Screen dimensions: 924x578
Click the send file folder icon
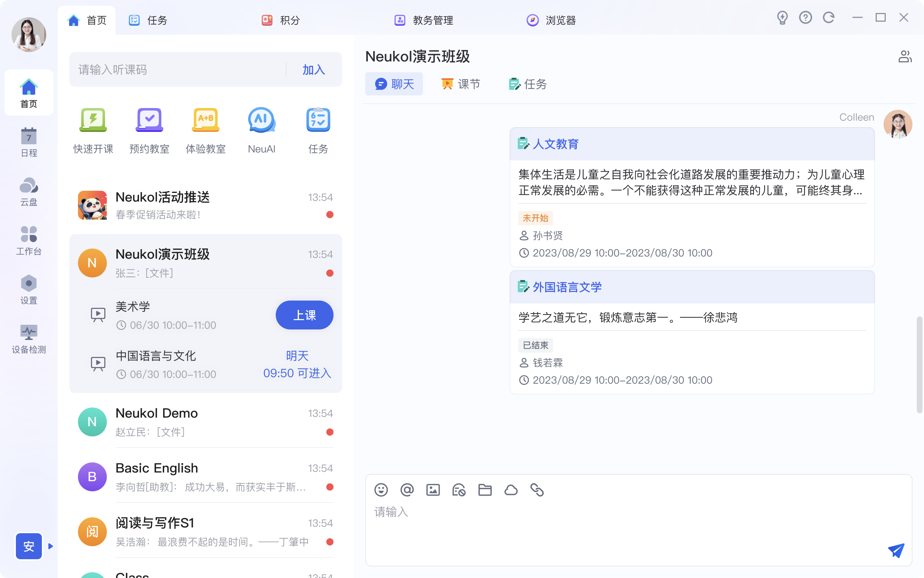coord(484,490)
